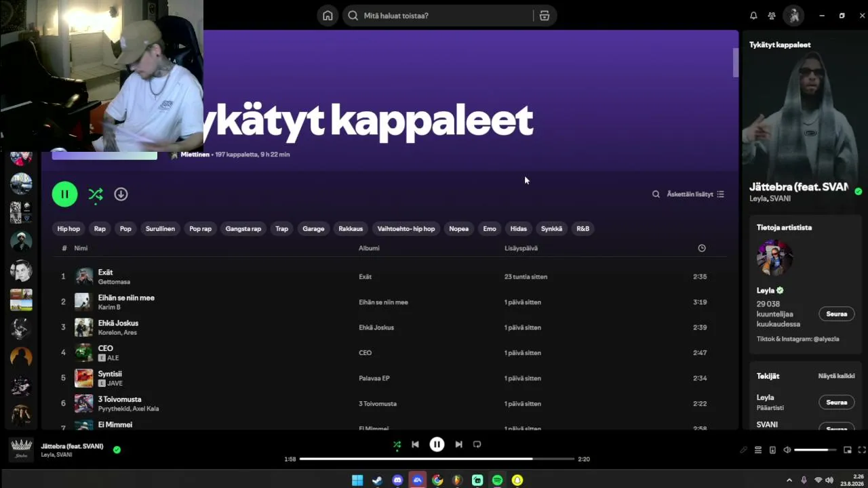Toggle the liked checkmark in the now playing bar
This screenshot has height=488, width=868.
(x=117, y=449)
